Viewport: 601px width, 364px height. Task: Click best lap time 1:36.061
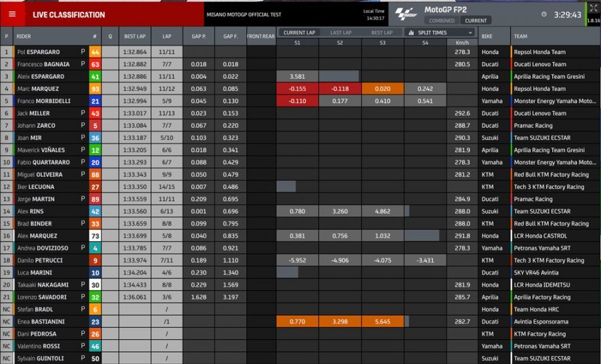tap(135, 297)
